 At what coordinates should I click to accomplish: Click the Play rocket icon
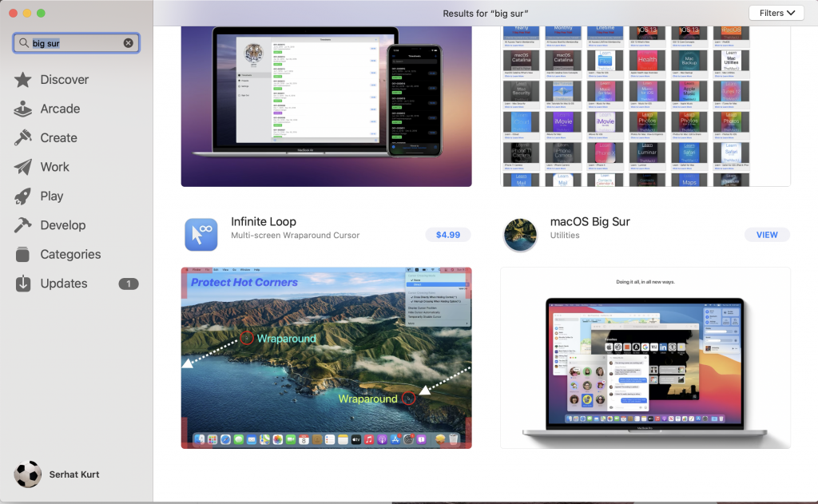(22, 196)
